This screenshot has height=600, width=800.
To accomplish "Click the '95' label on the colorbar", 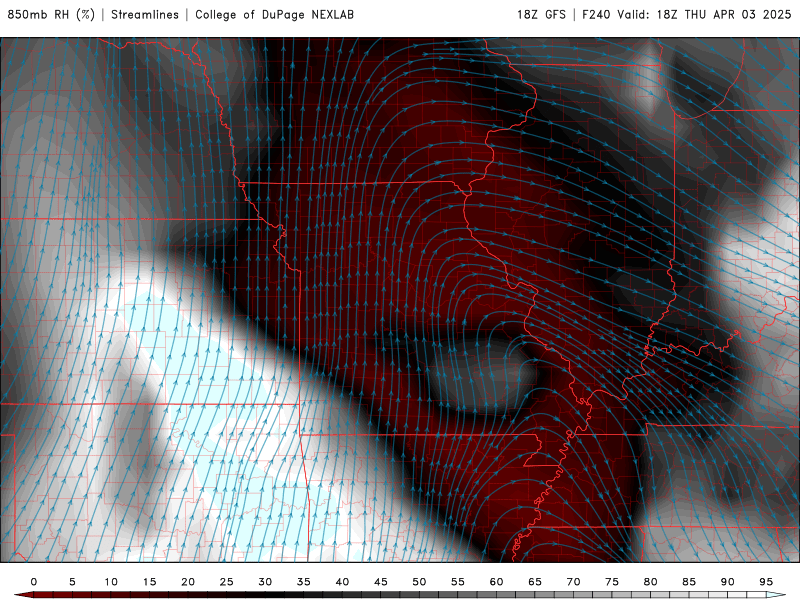I will point(766,582).
